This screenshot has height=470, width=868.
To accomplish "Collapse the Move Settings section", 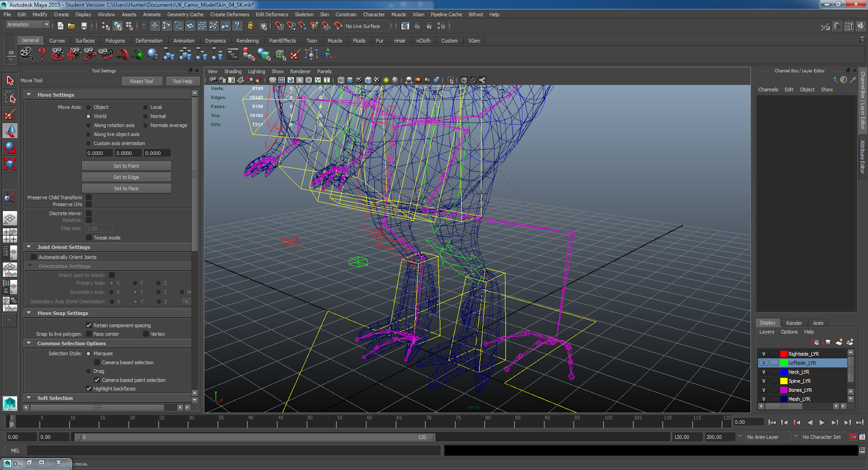I will point(29,95).
